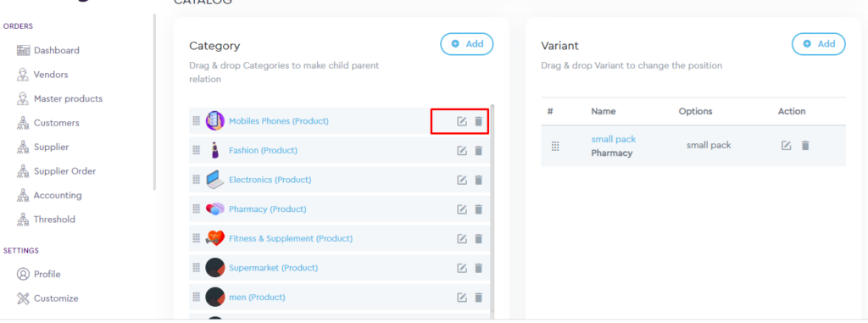Delete the Fashion category

coord(479,151)
